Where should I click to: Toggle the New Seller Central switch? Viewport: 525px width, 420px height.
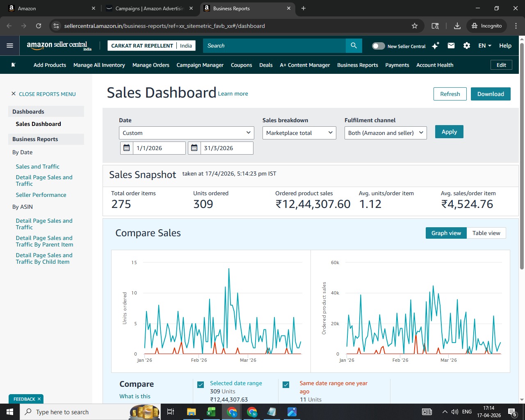tap(378, 46)
